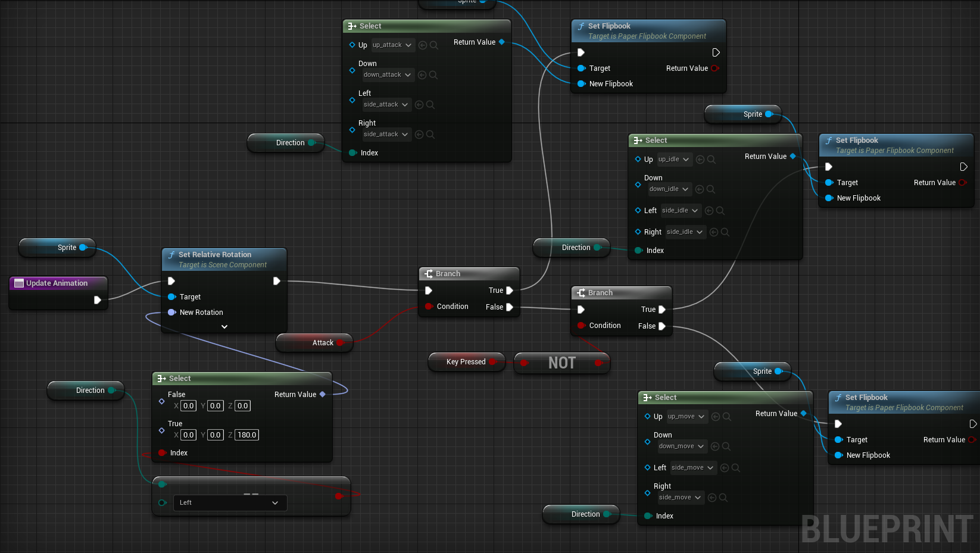Viewport: 980px width, 553px height.
Task: Click the browse magnifier icon beside down_idle
Action: tap(711, 189)
